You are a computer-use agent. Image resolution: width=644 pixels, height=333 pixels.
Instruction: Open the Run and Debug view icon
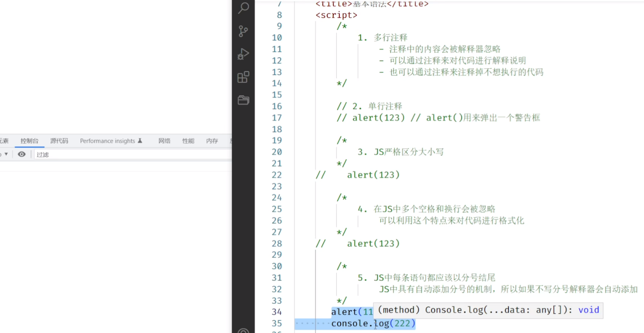[243, 54]
